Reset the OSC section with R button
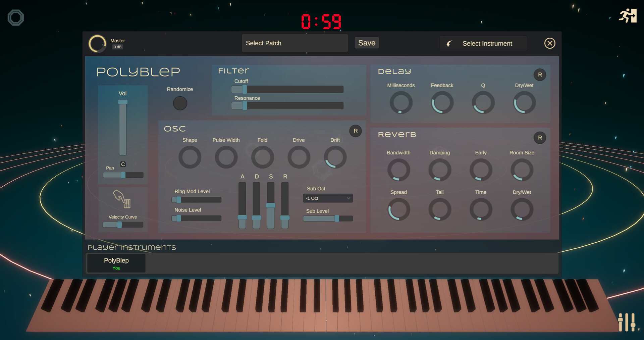Viewport: 644px width, 340px height. [x=356, y=131]
